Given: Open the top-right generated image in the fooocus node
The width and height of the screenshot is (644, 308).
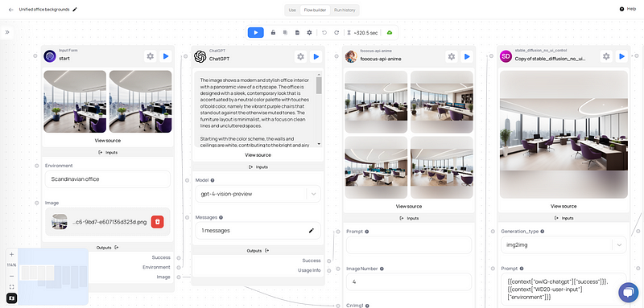Looking at the screenshot, I should pyautogui.click(x=441, y=102).
